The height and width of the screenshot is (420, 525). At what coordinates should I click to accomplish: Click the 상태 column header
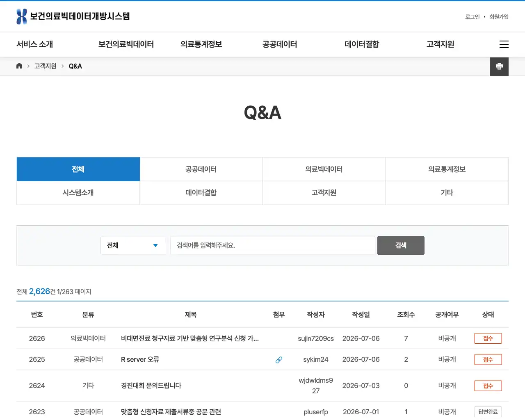click(x=488, y=315)
